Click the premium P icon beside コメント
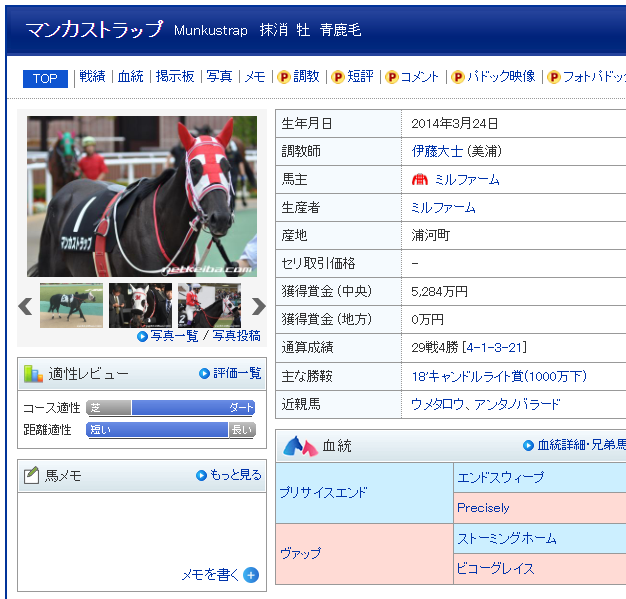626x599 pixels. pyautogui.click(x=391, y=77)
